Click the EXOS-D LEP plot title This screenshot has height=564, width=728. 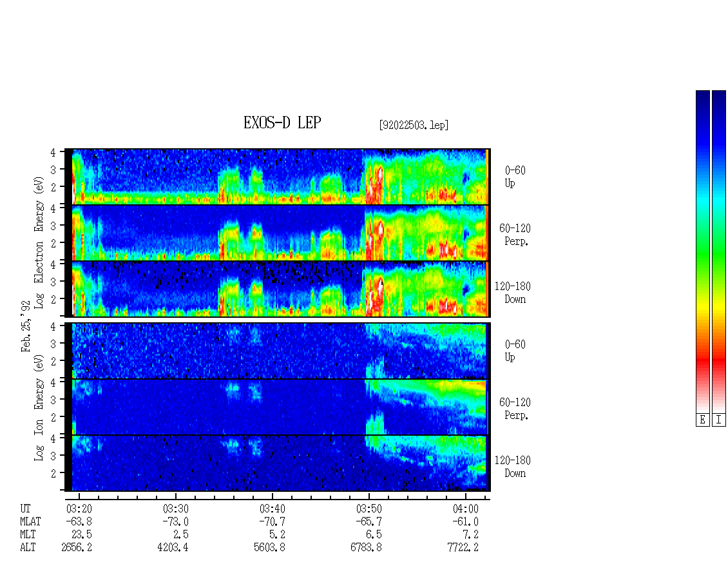coord(282,122)
